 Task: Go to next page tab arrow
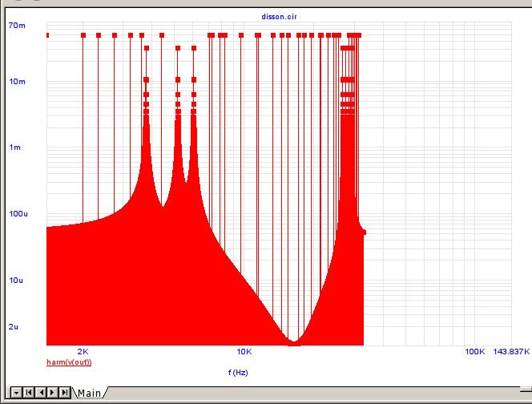(53, 393)
